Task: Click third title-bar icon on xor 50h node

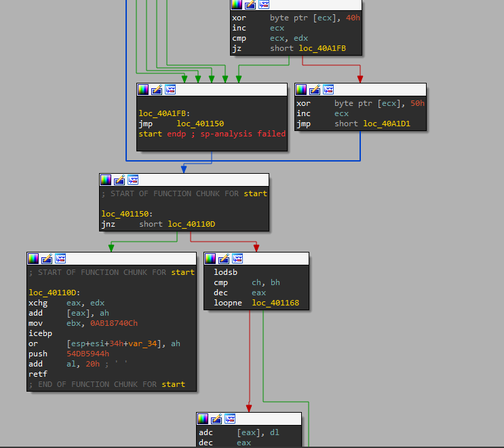Action: pyautogui.click(x=328, y=90)
